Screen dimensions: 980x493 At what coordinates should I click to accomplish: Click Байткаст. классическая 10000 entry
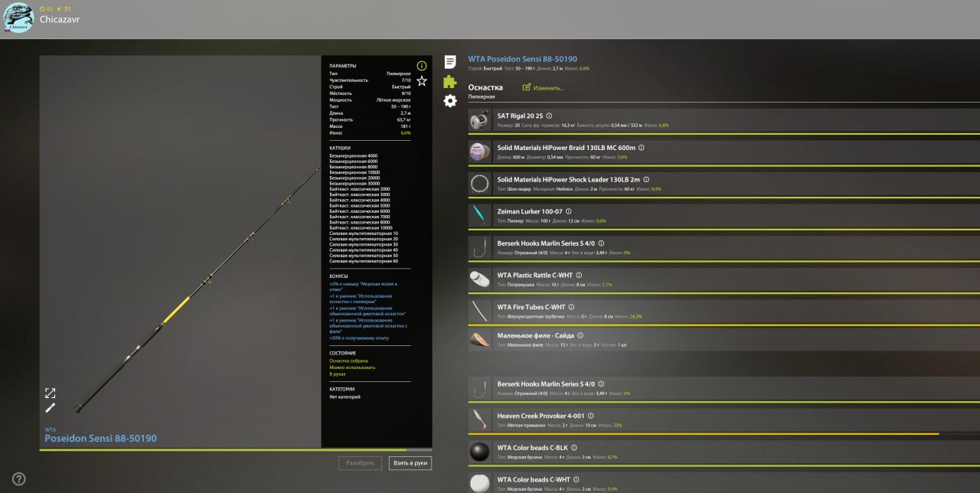pos(360,228)
